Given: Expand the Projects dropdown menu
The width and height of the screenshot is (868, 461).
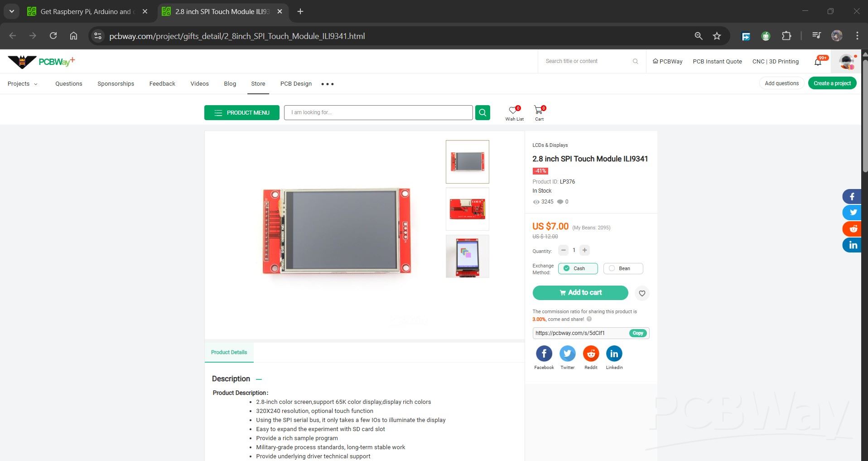Looking at the screenshot, I should point(22,84).
